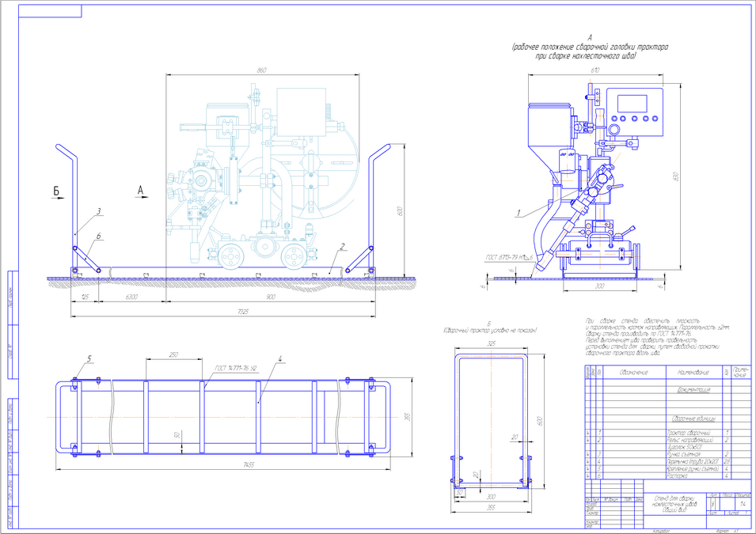
Task: Select the 'Документация' section heading
Action: point(693,390)
